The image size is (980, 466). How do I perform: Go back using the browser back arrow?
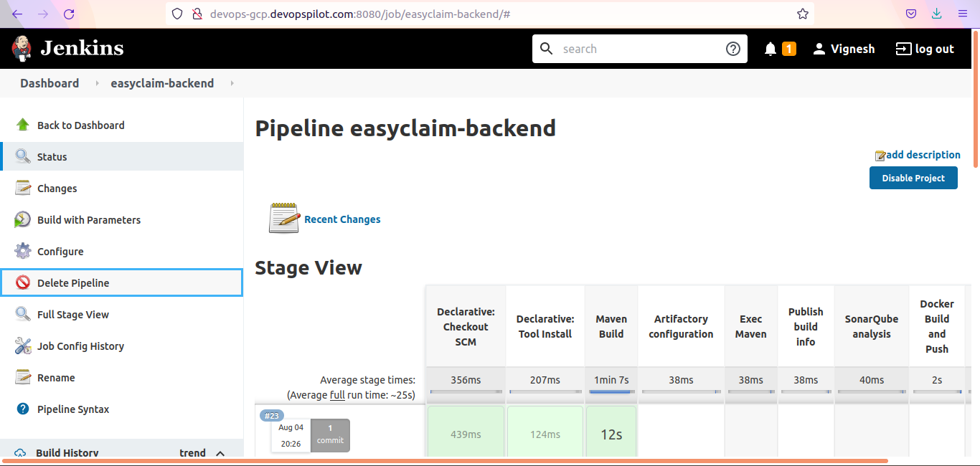click(17, 14)
